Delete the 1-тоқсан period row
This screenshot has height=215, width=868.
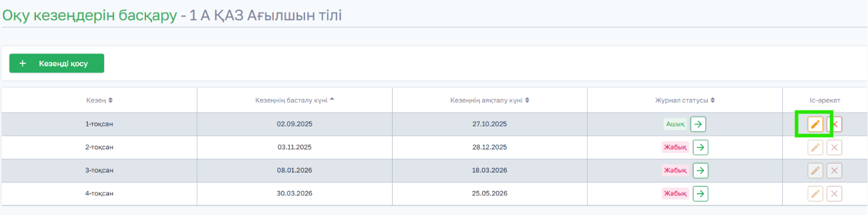click(x=835, y=124)
